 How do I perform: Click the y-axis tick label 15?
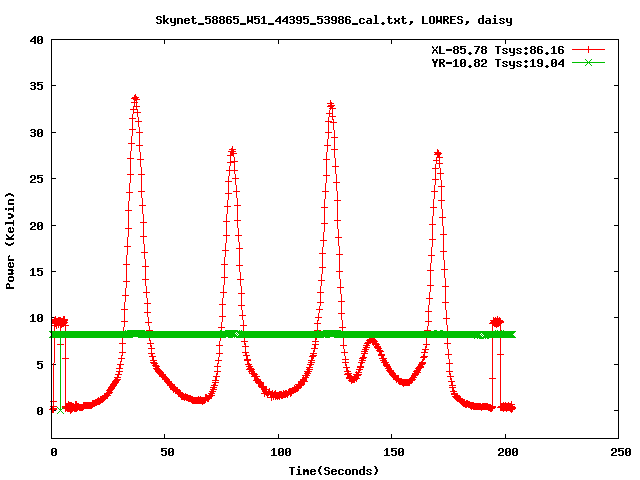click(x=37, y=272)
